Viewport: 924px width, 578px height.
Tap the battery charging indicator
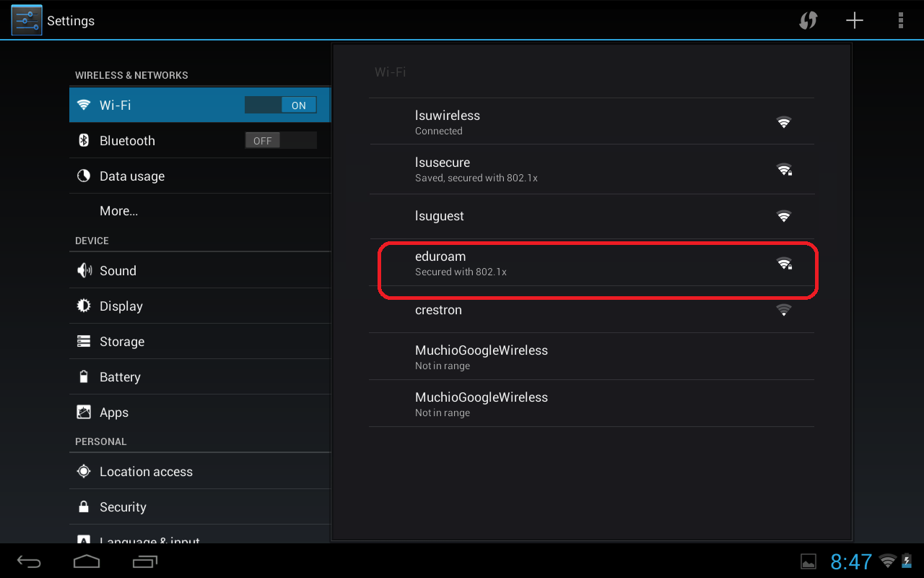(907, 561)
